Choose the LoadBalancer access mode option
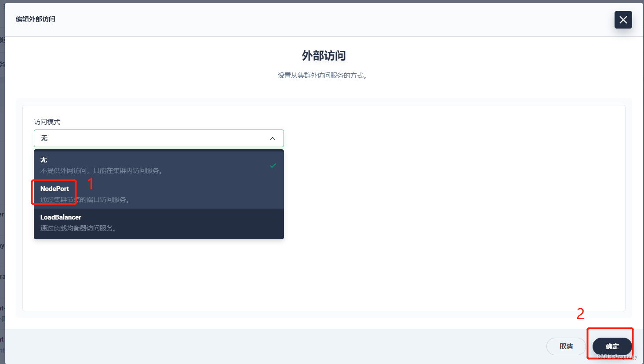 (x=159, y=223)
